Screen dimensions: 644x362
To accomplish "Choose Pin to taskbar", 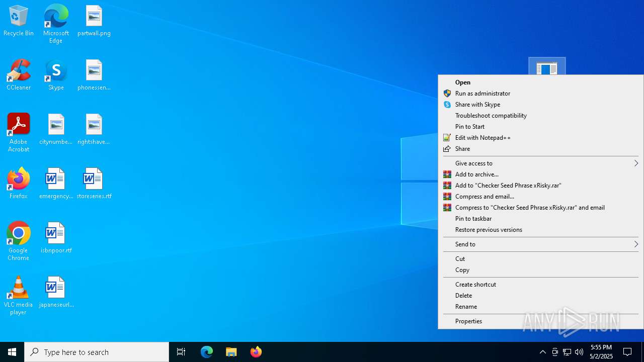I will coord(541,219).
